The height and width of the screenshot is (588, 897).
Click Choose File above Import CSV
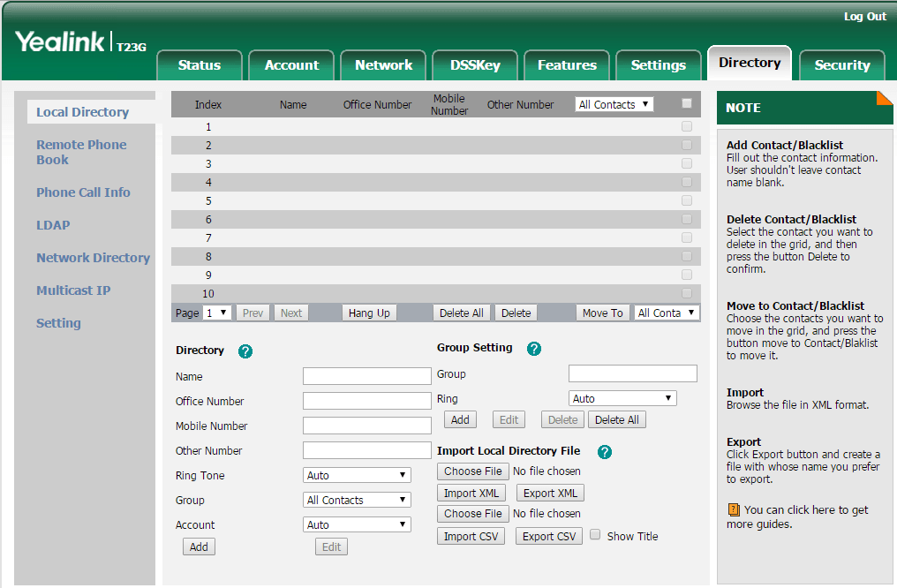pyautogui.click(x=473, y=514)
